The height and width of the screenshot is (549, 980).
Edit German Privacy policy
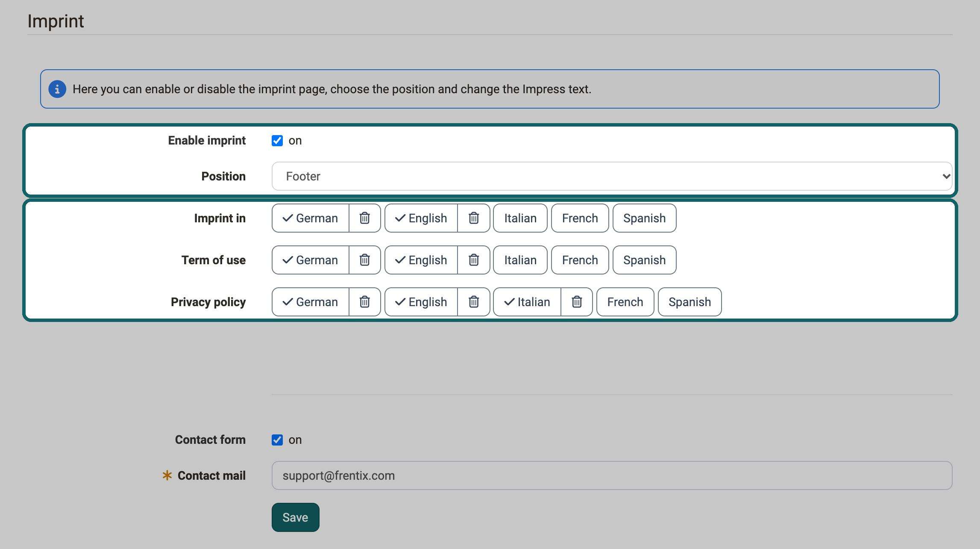pos(311,302)
